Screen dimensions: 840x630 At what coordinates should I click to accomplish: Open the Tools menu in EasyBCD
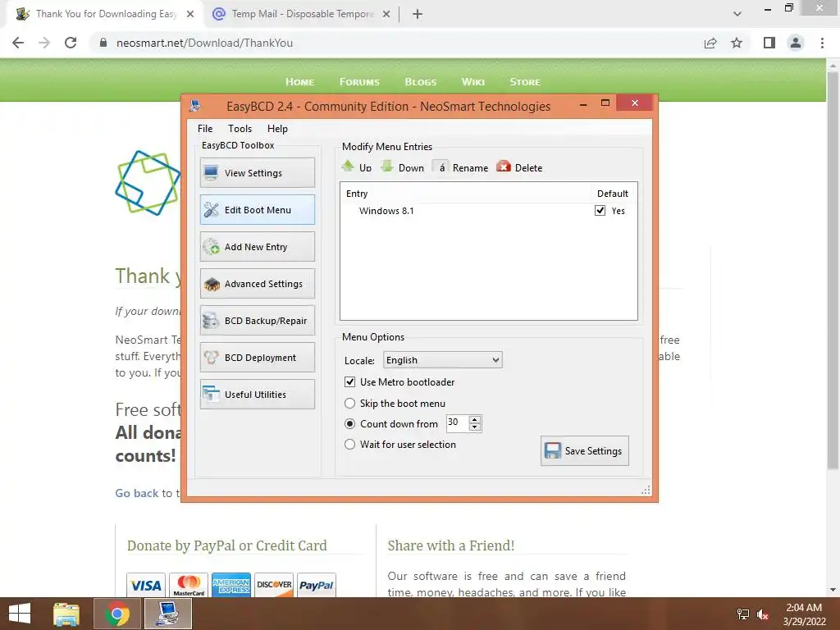point(240,129)
